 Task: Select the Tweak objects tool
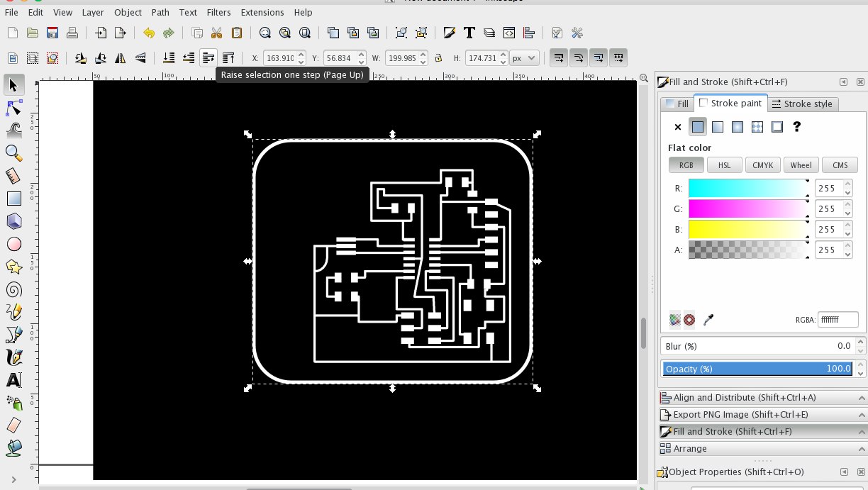pyautogui.click(x=13, y=130)
